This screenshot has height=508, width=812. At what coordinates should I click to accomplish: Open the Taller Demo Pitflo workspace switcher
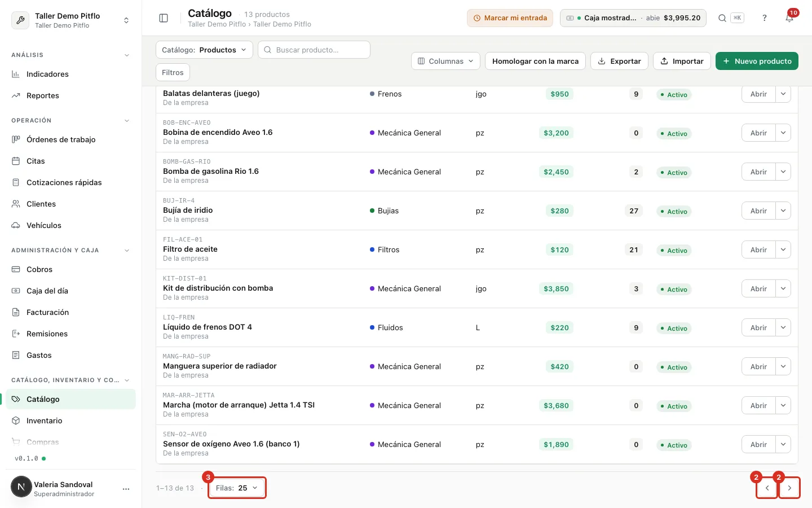(70, 20)
